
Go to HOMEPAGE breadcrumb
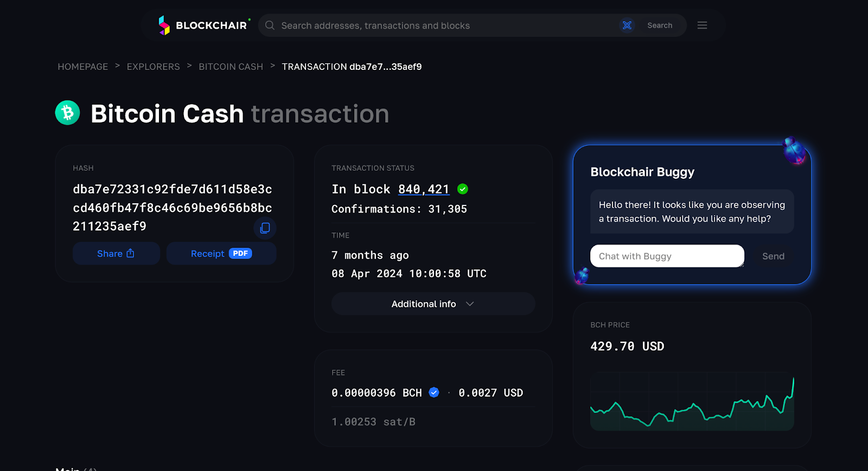[83, 67]
